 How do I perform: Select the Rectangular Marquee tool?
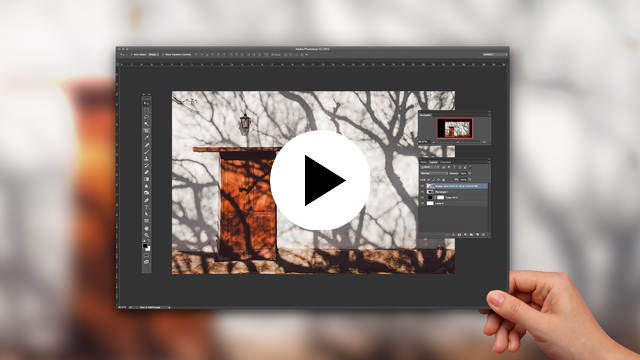coord(147,111)
